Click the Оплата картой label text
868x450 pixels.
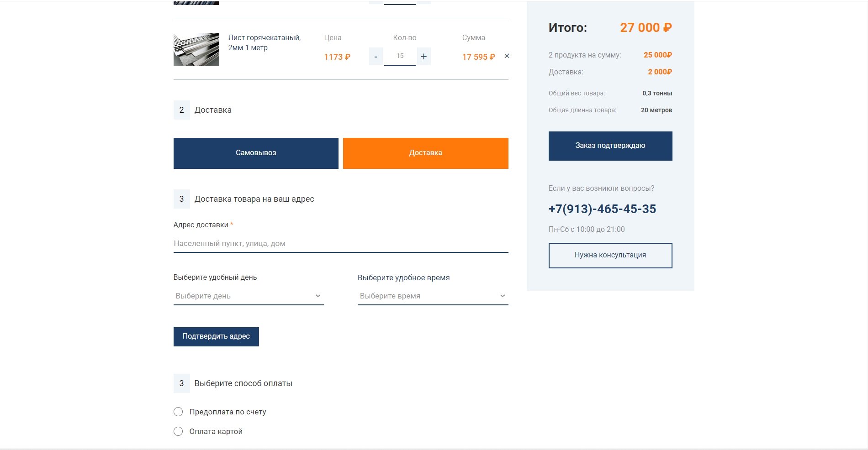216,432
